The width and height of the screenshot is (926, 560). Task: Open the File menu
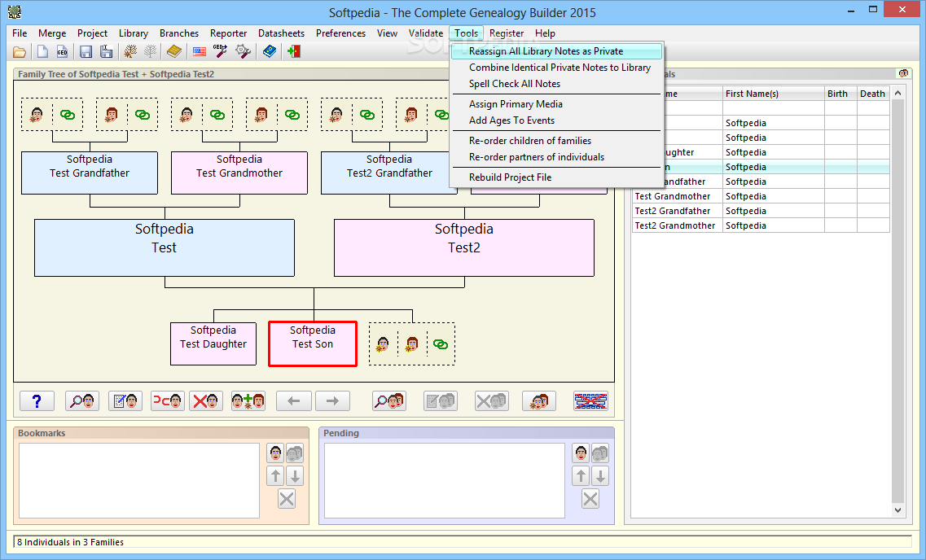[20, 33]
